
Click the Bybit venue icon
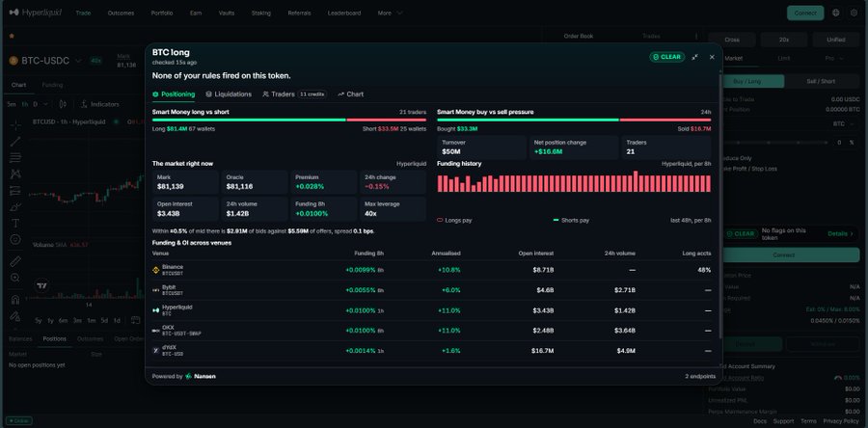click(155, 290)
